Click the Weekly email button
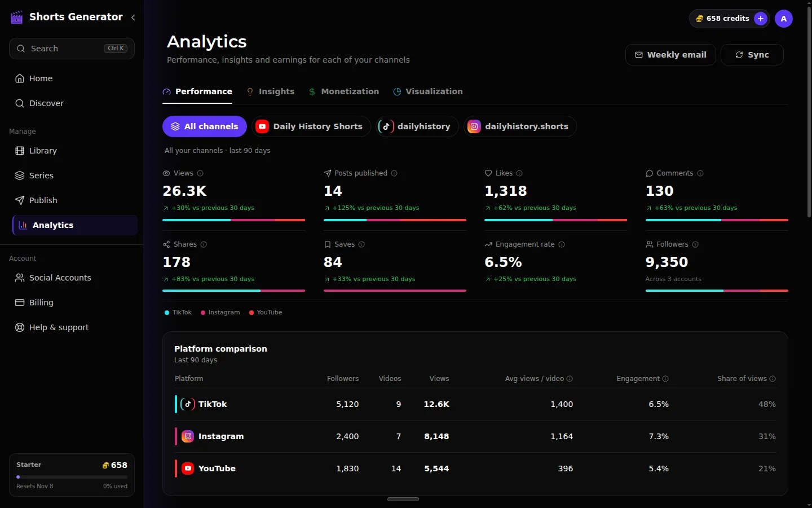 click(670, 55)
